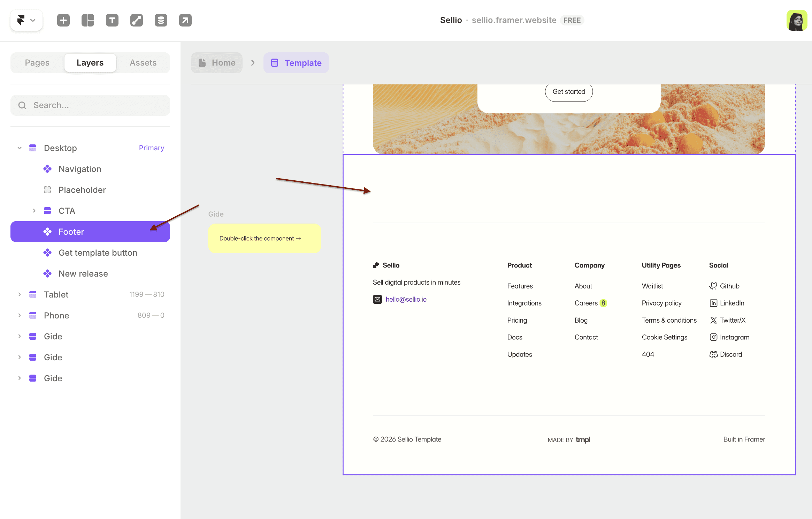Image resolution: width=812 pixels, height=519 pixels.
Task: Click the Waitlist footer link
Action: click(652, 286)
